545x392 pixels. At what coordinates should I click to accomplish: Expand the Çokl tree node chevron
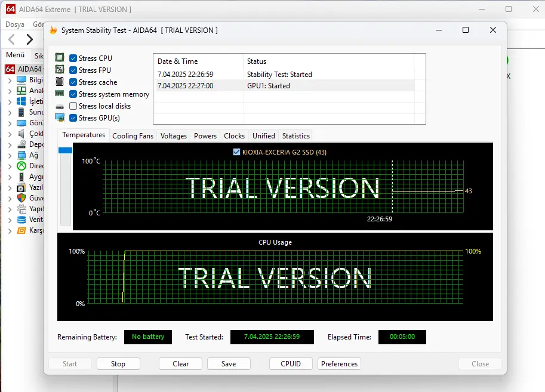coord(10,134)
